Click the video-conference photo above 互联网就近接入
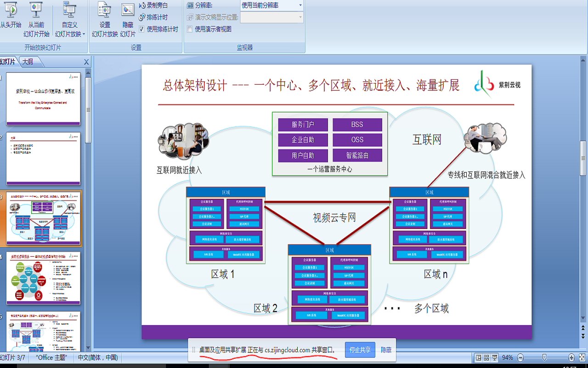The height and width of the screenshot is (368, 588). 183,141
